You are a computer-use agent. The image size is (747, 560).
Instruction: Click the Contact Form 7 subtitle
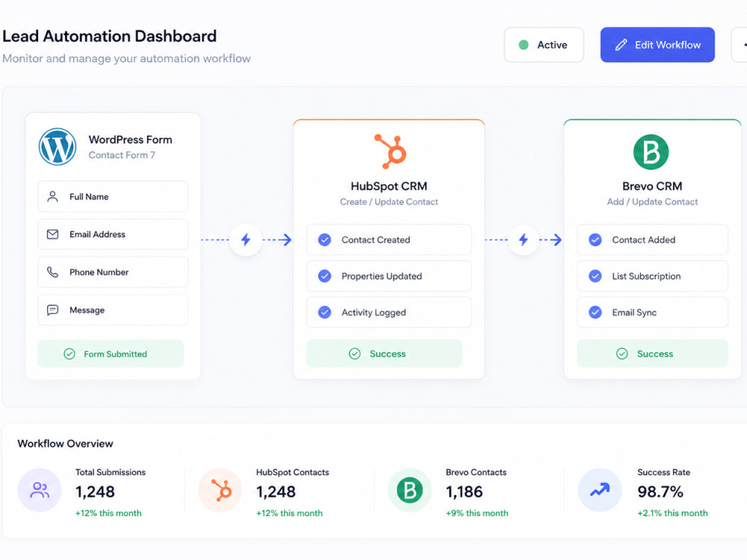(x=122, y=155)
